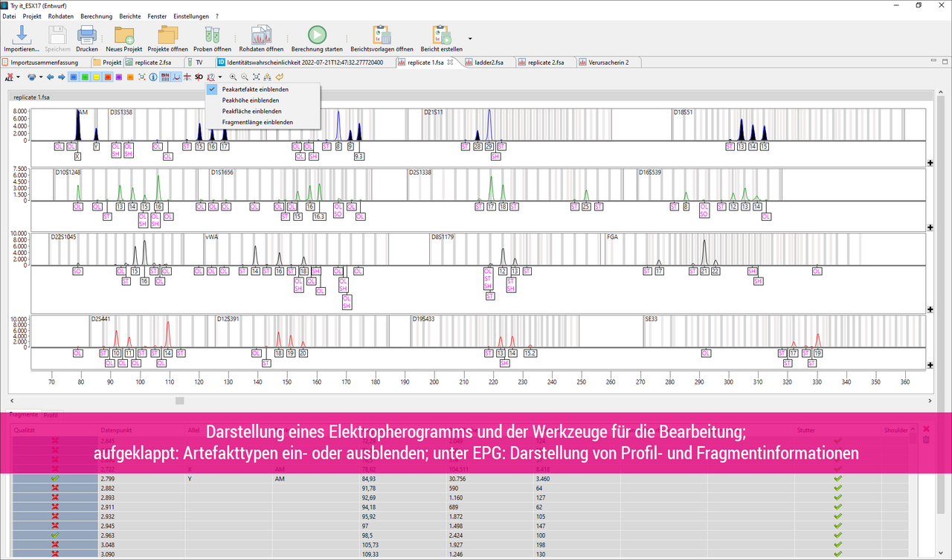
Task: Open the Rohdaten menu
Action: tap(60, 16)
